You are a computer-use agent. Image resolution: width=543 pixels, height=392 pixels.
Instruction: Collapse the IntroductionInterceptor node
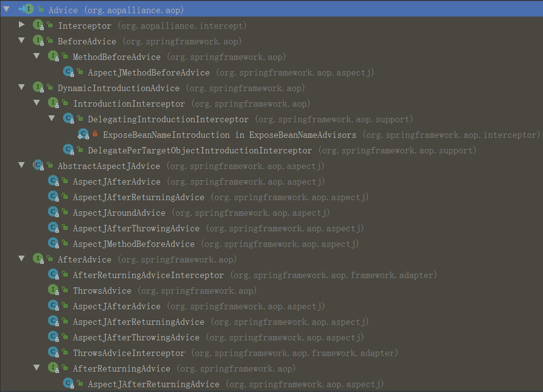coord(37,103)
